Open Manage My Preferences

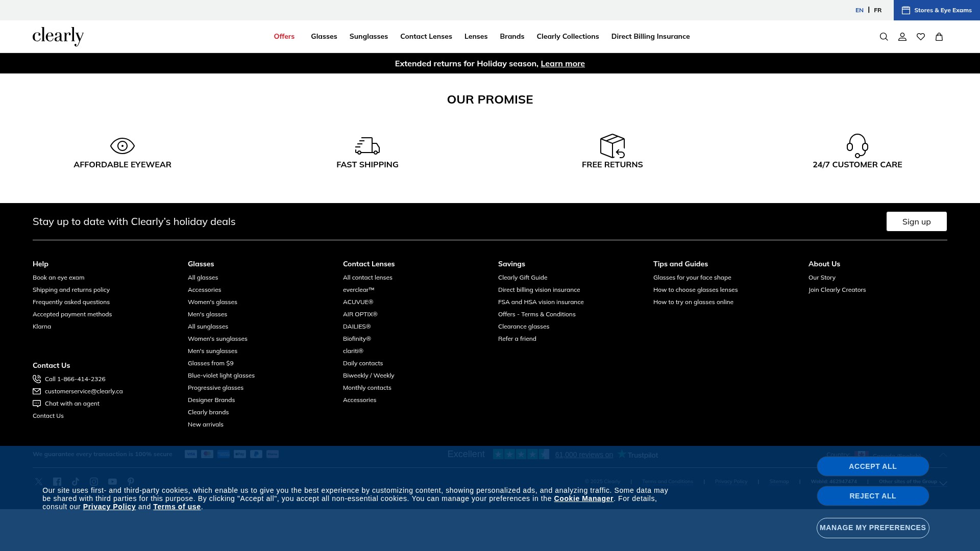873,528
